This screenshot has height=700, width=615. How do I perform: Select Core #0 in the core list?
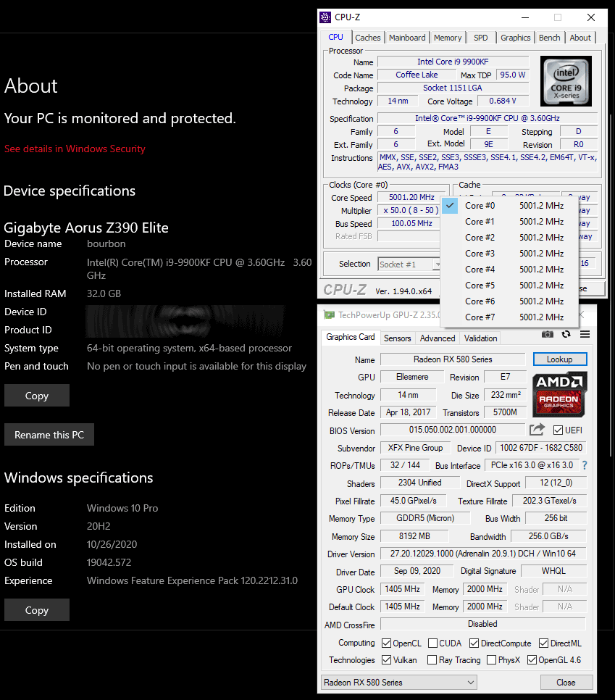click(509, 205)
